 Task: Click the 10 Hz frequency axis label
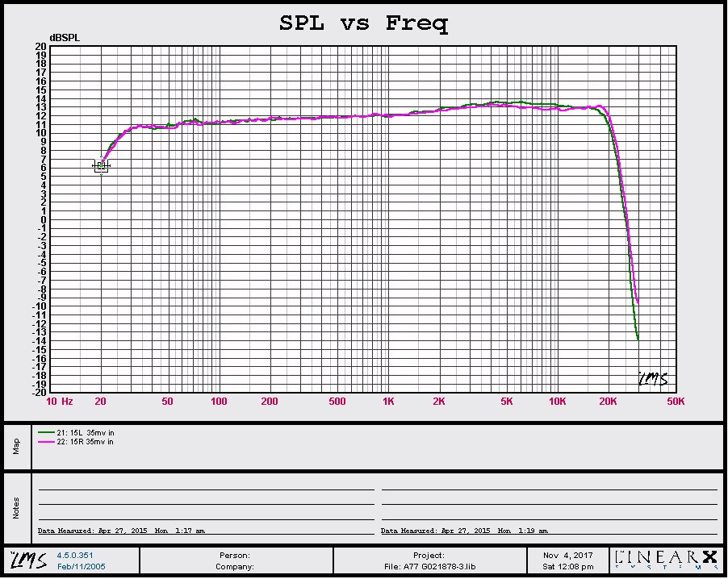pos(60,402)
